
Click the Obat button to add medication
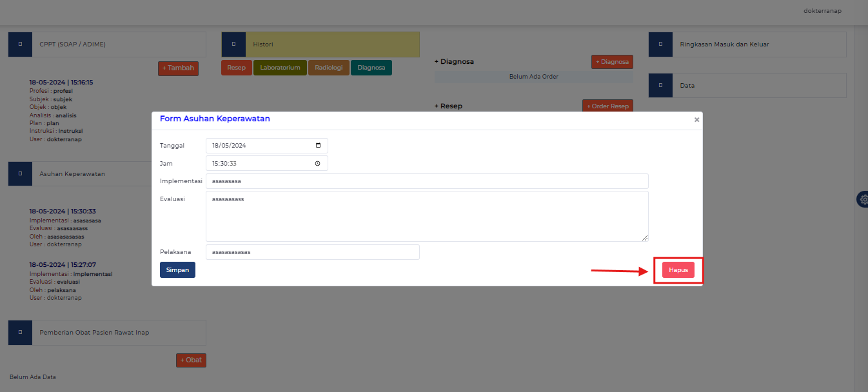(191, 360)
